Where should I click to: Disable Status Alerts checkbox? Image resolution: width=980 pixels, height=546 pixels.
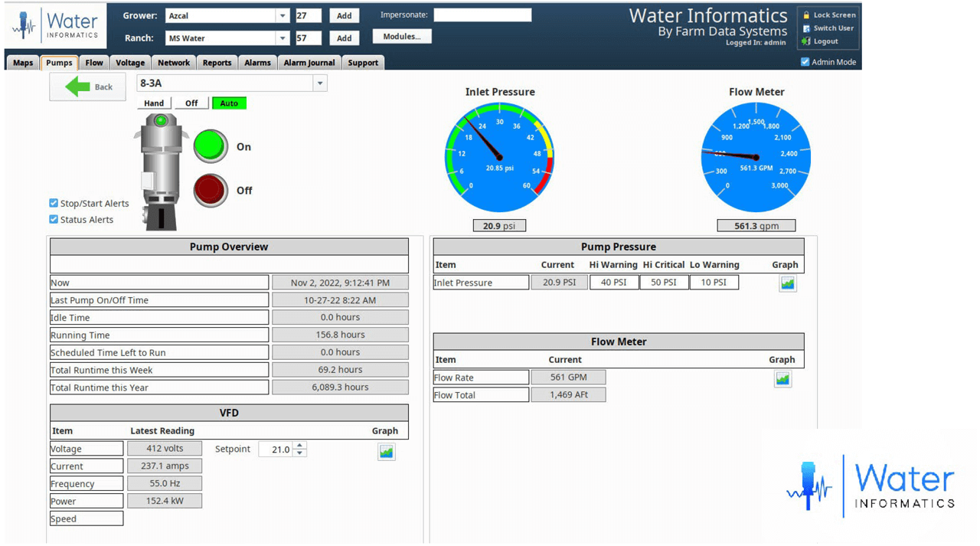tap(53, 219)
